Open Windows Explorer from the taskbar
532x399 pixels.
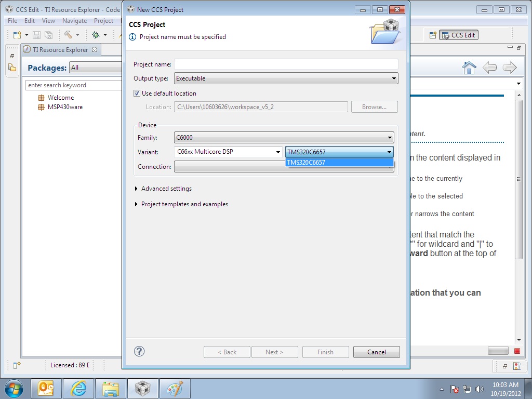(111, 389)
